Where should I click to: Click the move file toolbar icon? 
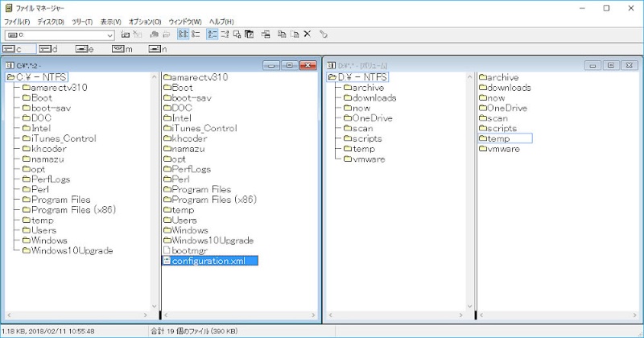(294, 35)
